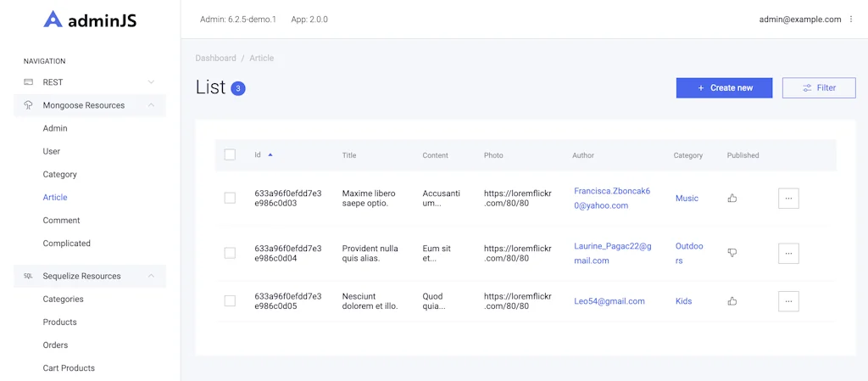Open the Products resource
Image resolution: width=868 pixels, height=381 pixels.
[60, 322]
